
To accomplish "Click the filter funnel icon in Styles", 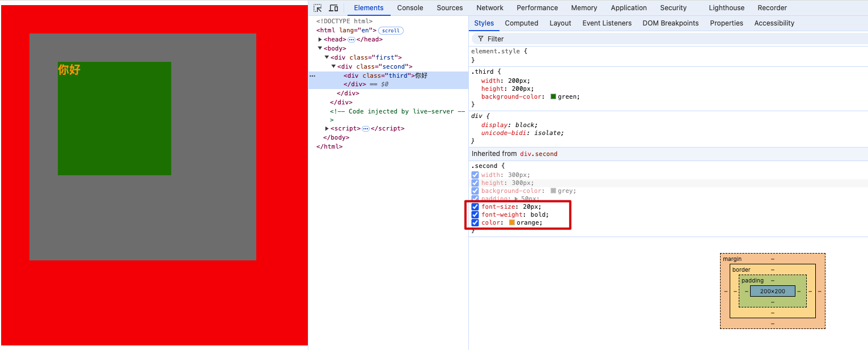I will 481,39.
